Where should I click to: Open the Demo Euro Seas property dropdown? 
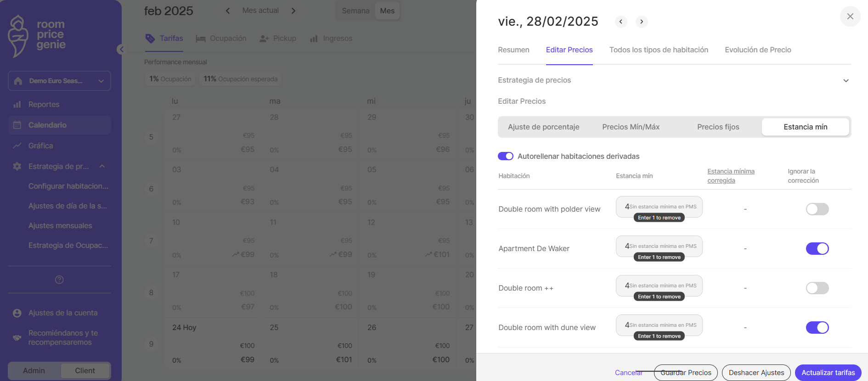coord(59,81)
